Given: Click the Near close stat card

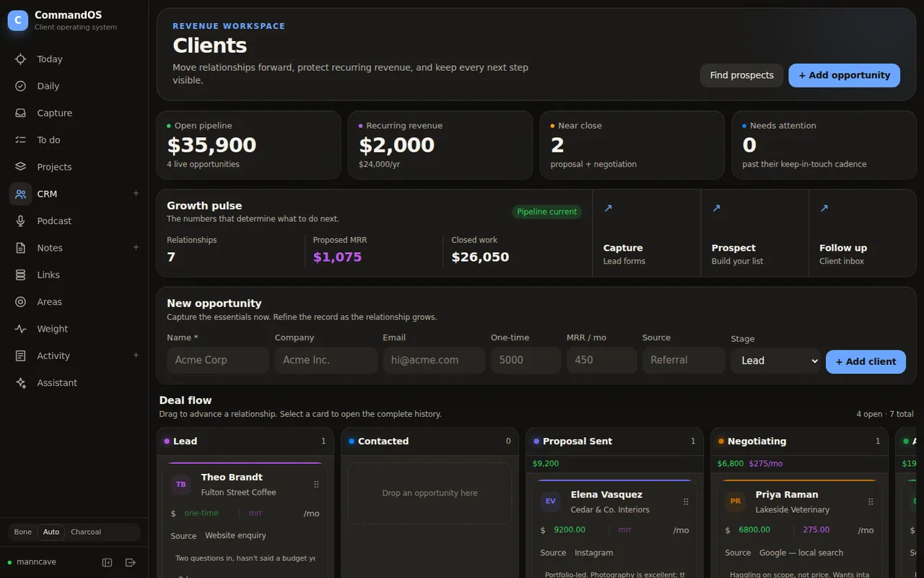Looking at the screenshot, I should (632, 145).
